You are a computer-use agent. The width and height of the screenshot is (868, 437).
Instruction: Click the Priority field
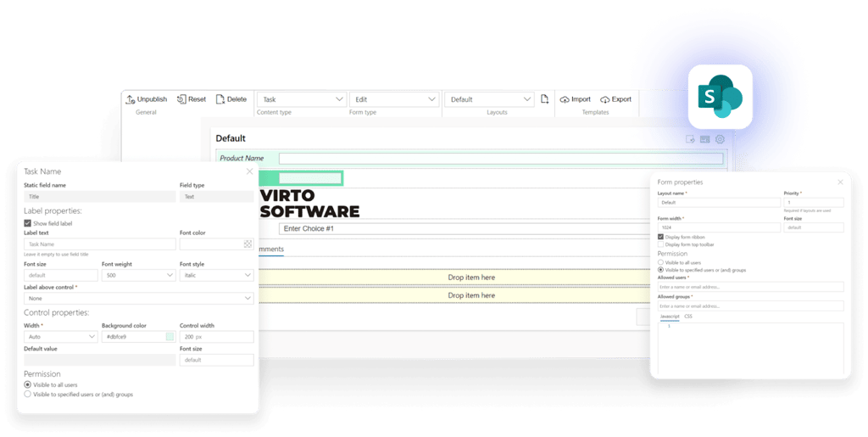(814, 203)
